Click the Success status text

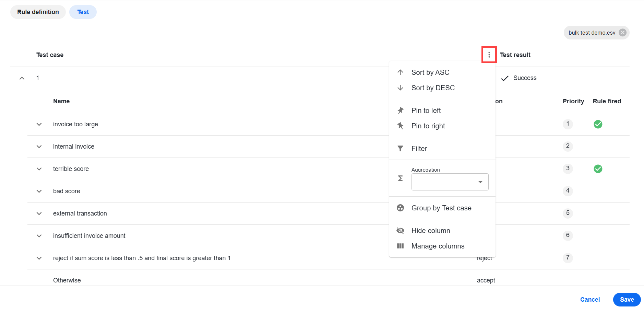[x=525, y=78]
